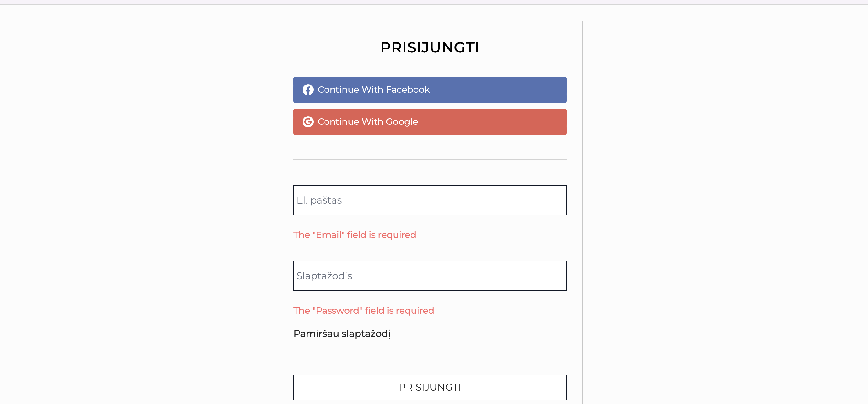868x404 pixels.
Task: Focus the El. paštas email field
Action: pos(430,200)
